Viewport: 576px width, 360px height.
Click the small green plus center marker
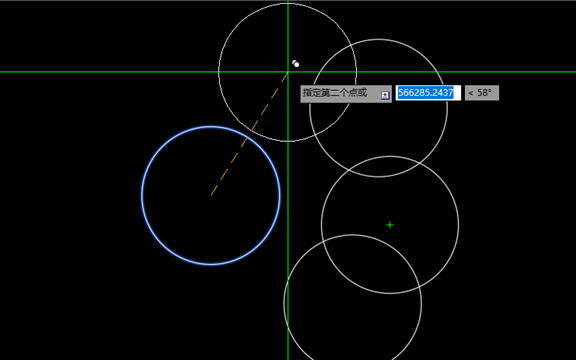390,225
